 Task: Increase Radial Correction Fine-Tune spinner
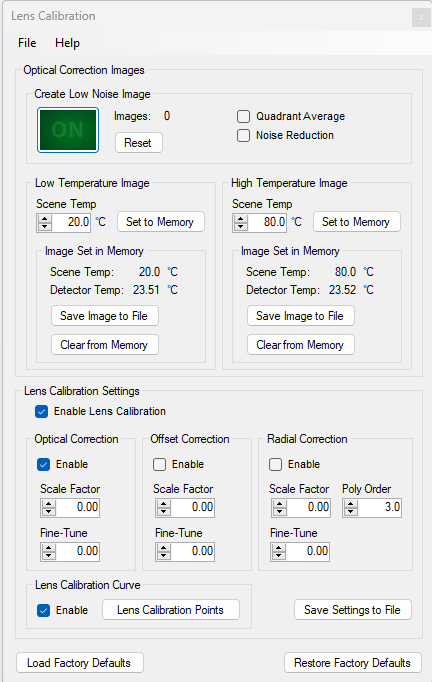(278, 547)
